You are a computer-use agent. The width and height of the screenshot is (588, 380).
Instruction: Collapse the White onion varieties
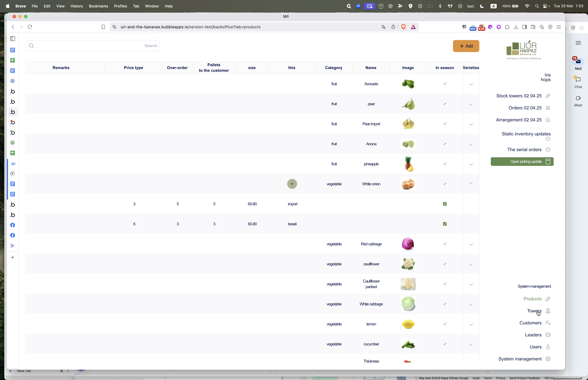pos(471,183)
